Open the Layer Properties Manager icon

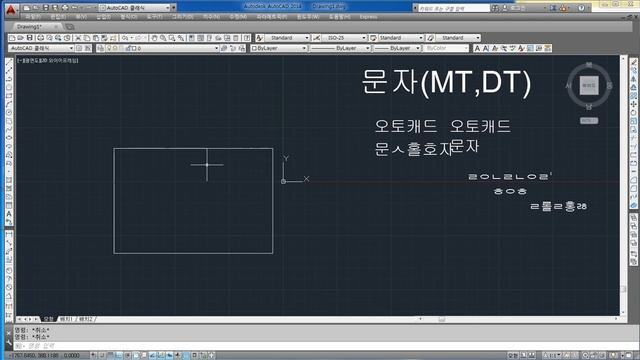tap(100, 48)
